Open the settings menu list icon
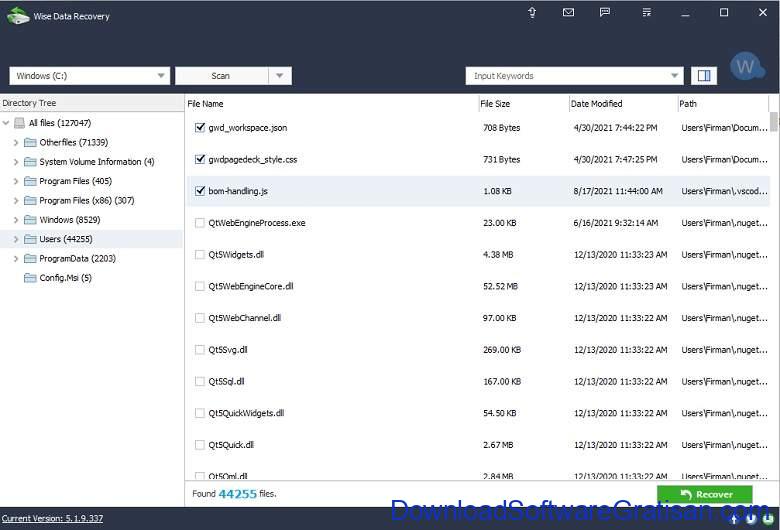This screenshot has height=530, width=780. pyautogui.click(x=646, y=12)
